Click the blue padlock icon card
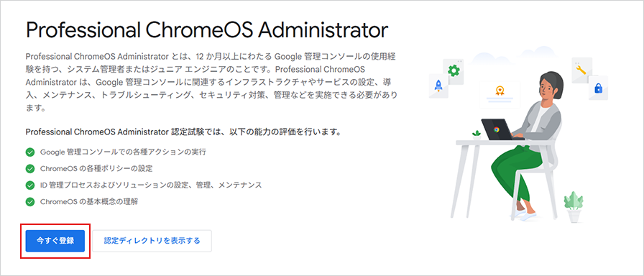The image size is (644, 276). (598, 88)
